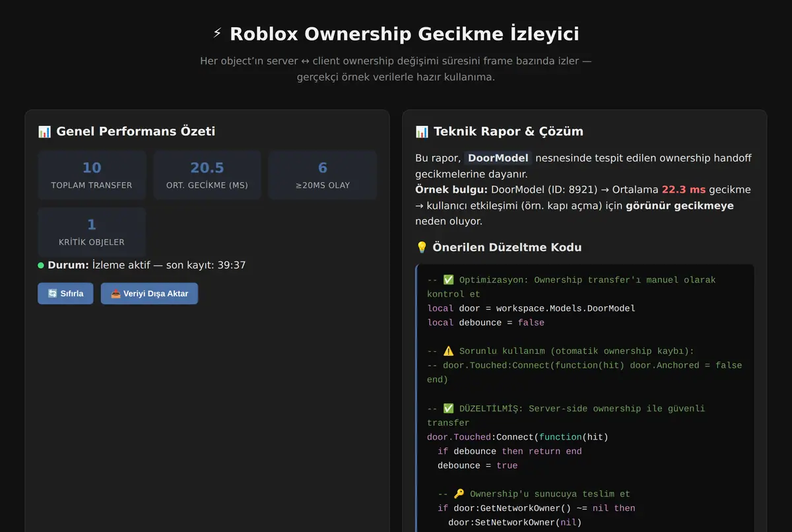
Task: Click the DoorModel inline code tag
Action: 498,158
